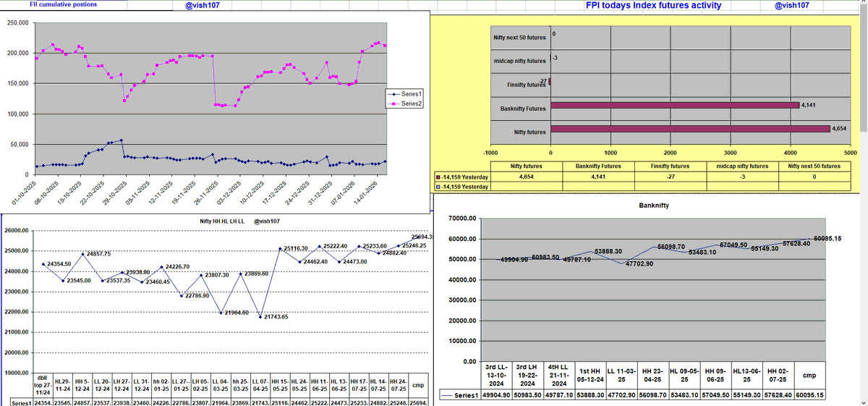Click the 21743.65 data label on Nifty chart
This screenshot has width=868, height=406.
pos(276,317)
